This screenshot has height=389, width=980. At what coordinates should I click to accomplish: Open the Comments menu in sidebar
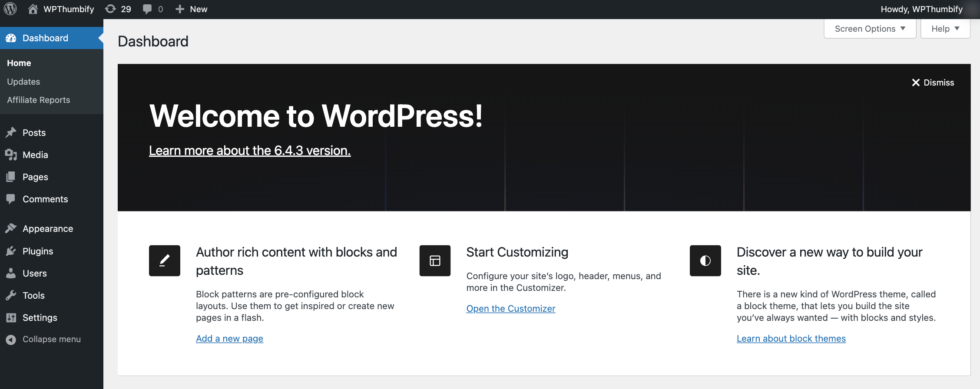(52, 199)
